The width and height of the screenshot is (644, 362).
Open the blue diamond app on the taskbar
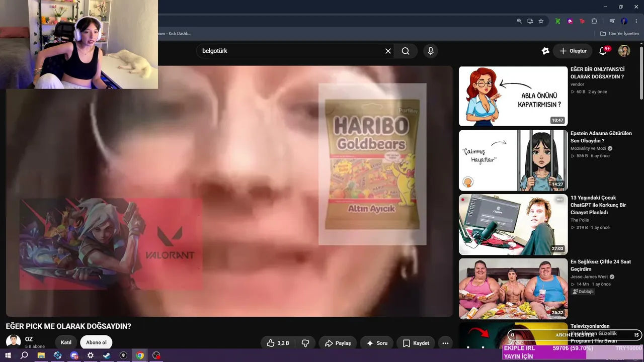point(58,355)
